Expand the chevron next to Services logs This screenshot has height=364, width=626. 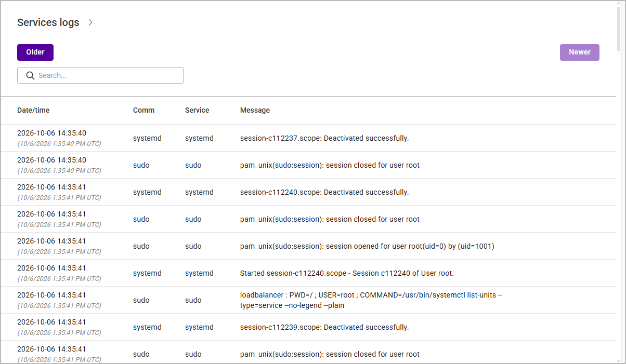(90, 22)
